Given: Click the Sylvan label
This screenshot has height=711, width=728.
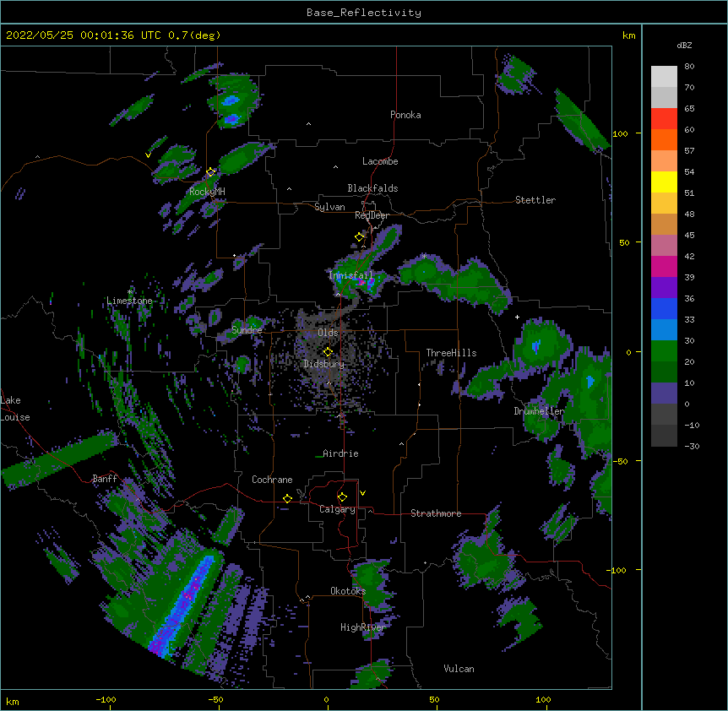Looking at the screenshot, I should pyautogui.click(x=329, y=207).
